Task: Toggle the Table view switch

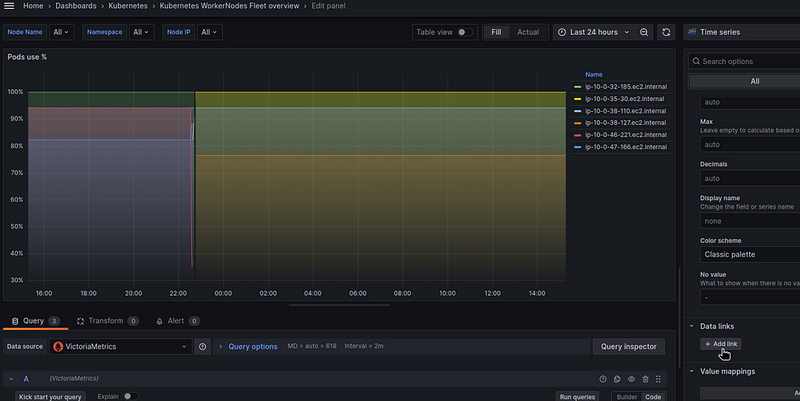Action: pos(465,32)
